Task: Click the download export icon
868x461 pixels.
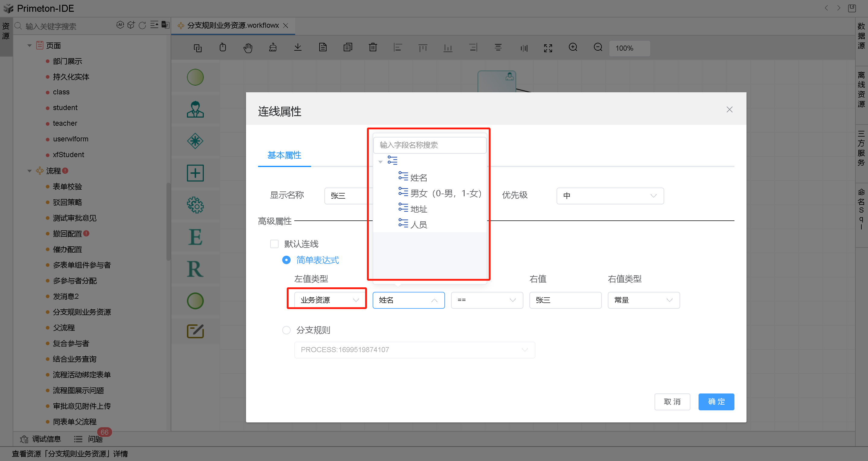Action: pyautogui.click(x=298, y=48)
